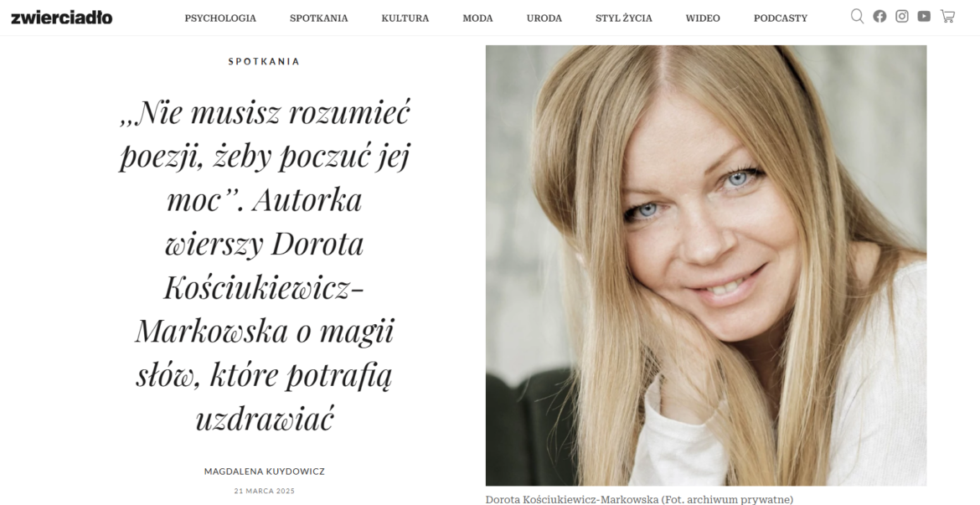Go to the Kultura section
The image size is (980, 505).
405,18
